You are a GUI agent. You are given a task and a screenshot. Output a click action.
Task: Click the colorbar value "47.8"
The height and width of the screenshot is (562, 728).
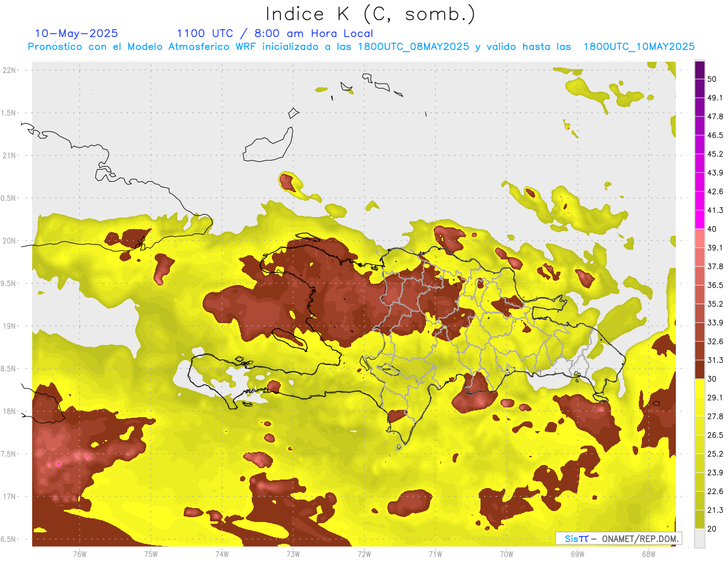click(715, 116)
